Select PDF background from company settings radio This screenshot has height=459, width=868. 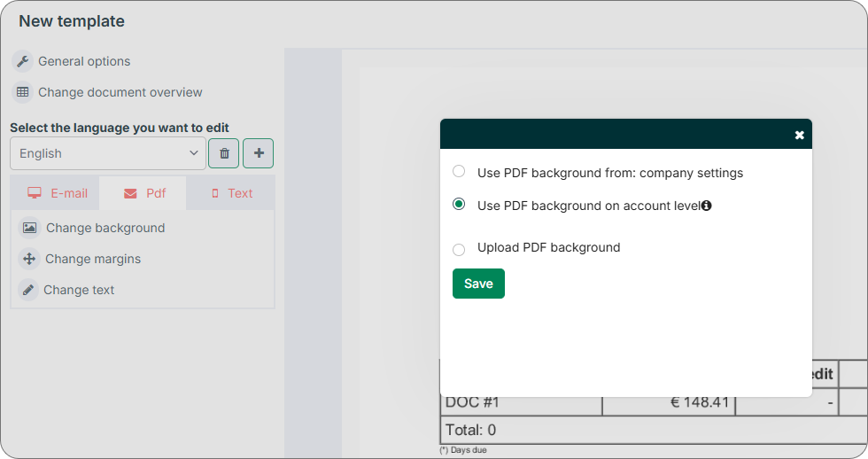click(x=459, y=172)
